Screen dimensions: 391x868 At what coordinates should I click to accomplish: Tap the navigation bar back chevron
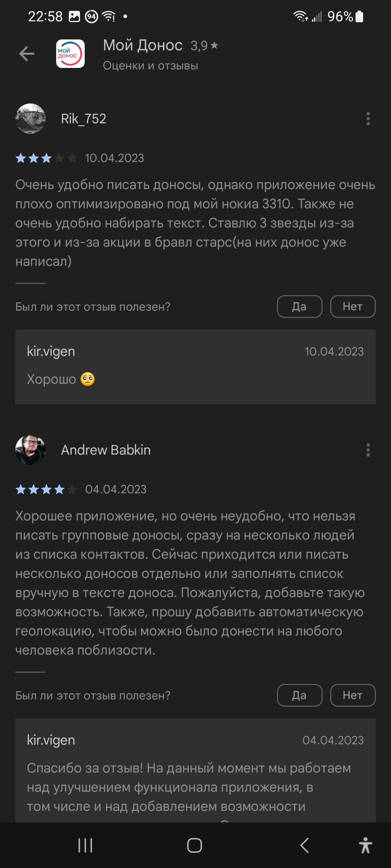coord(304,846)
